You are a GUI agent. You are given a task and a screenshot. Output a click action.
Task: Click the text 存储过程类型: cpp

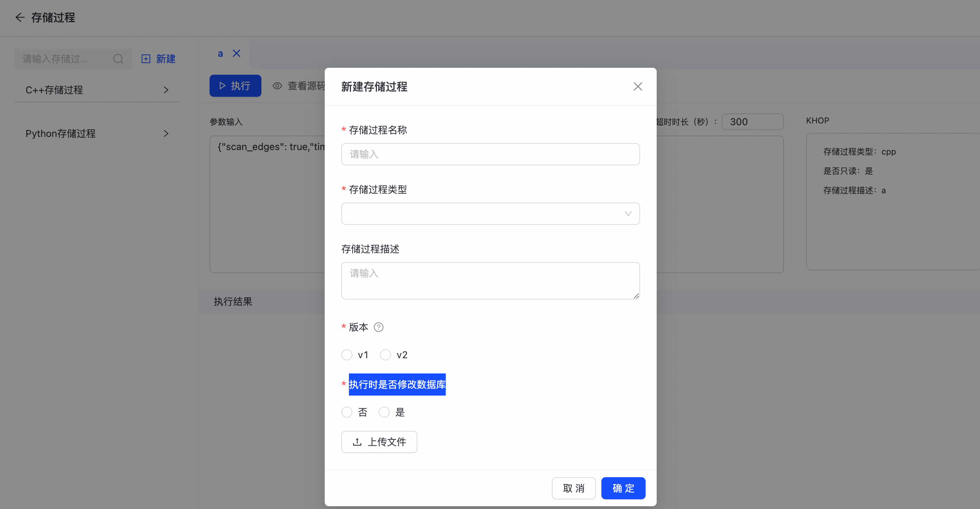click(x=859, y=152)
